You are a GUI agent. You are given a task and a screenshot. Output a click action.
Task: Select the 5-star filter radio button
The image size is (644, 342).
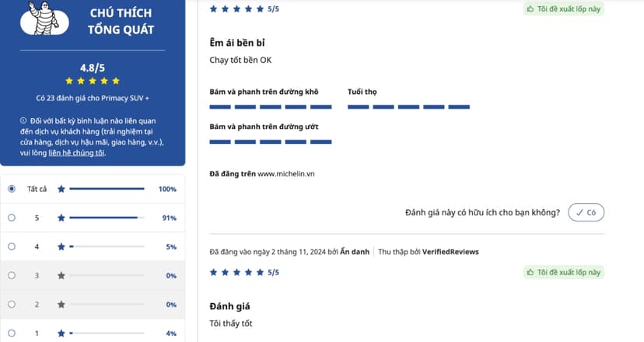[x=12, y=218]
